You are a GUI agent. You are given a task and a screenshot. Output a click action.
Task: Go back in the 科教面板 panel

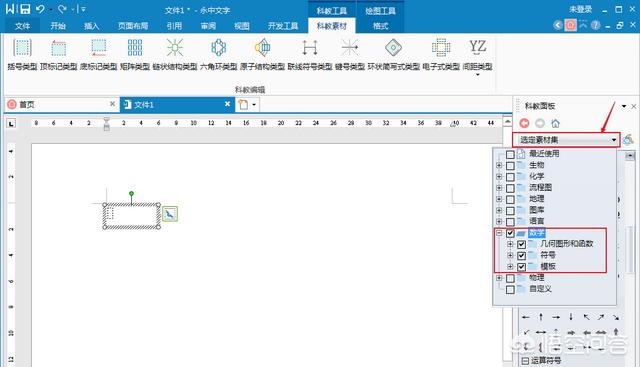coord(524,123)
